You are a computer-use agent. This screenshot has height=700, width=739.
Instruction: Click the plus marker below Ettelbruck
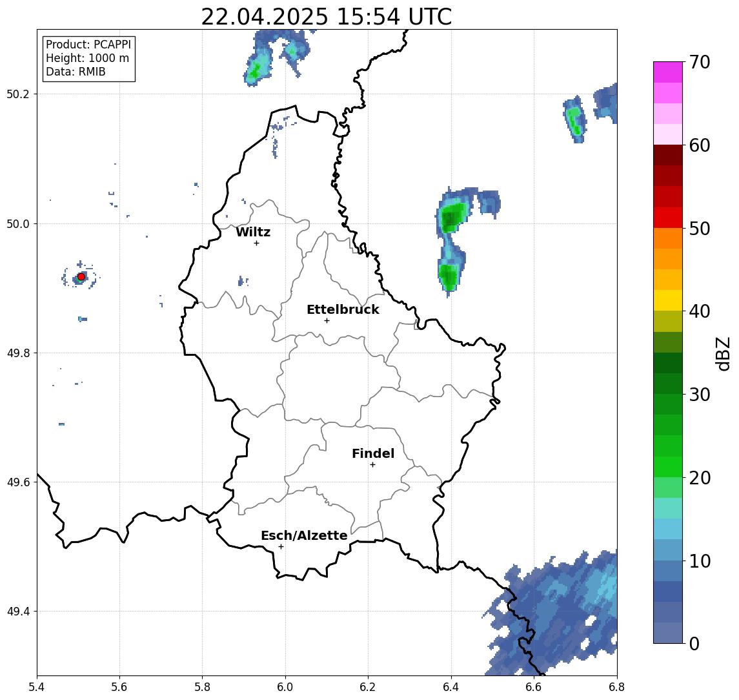click(327, 320)
